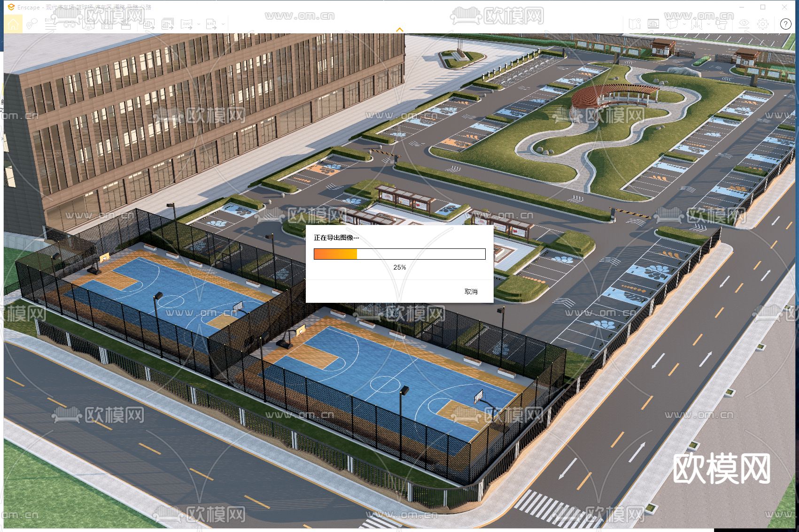Click the EXE standalone export icon
The width and height of the screenshot is (799, 532).
click(211, 24)
